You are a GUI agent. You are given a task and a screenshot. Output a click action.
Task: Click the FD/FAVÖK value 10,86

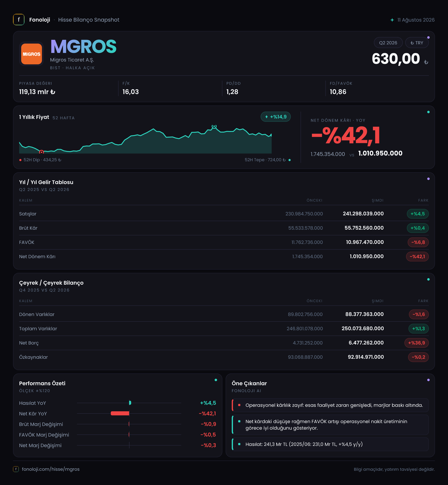(338, 92)
